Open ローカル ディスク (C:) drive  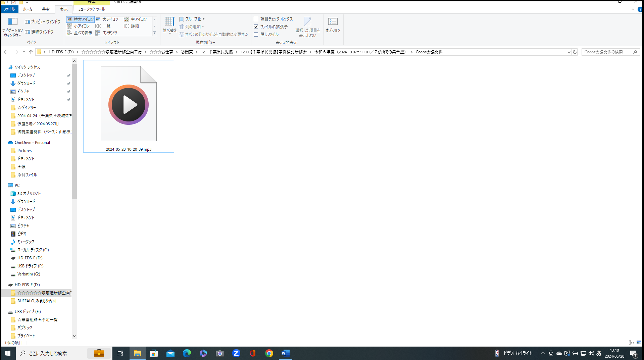tap(33, 250)
